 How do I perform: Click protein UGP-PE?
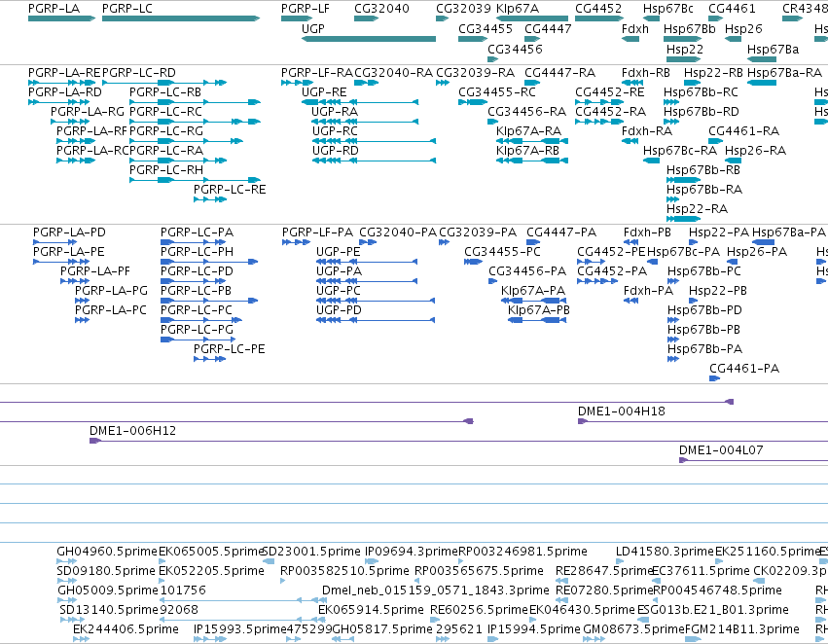tap(367, 262)
